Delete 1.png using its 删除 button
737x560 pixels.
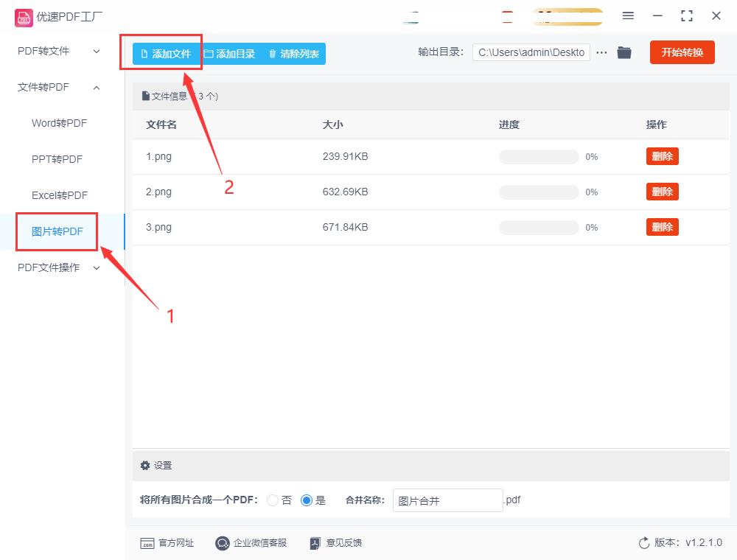[x=662, y=155]
